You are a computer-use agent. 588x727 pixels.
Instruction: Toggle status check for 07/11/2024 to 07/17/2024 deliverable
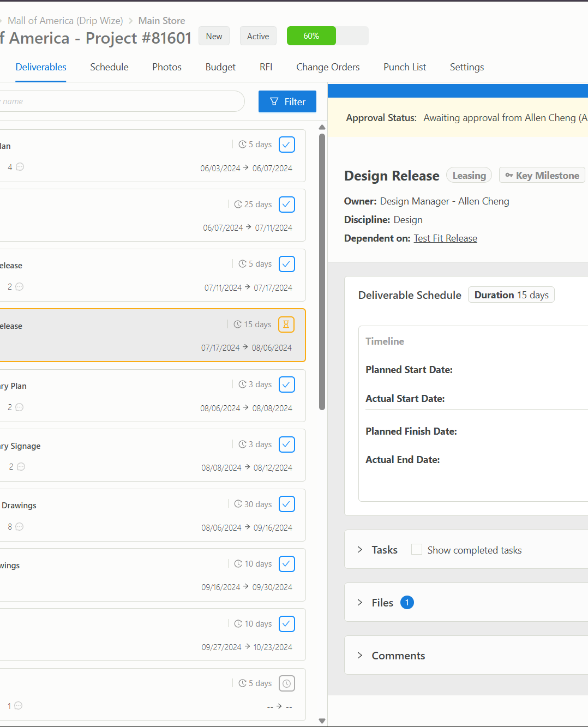(287, 264)
